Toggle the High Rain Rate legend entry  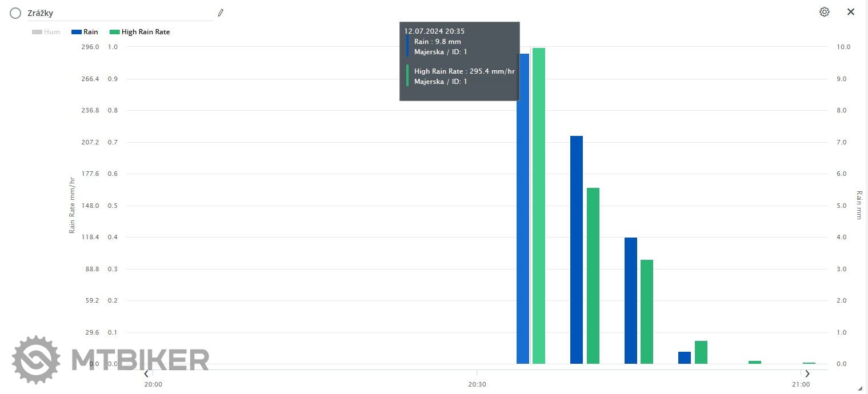(139, 32)
